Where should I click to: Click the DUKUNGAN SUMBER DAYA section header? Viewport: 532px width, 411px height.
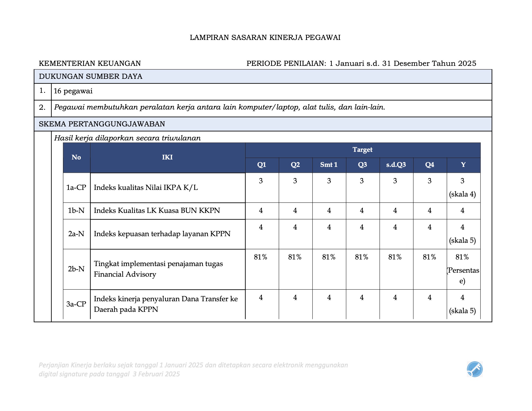(x=90, y=76)
